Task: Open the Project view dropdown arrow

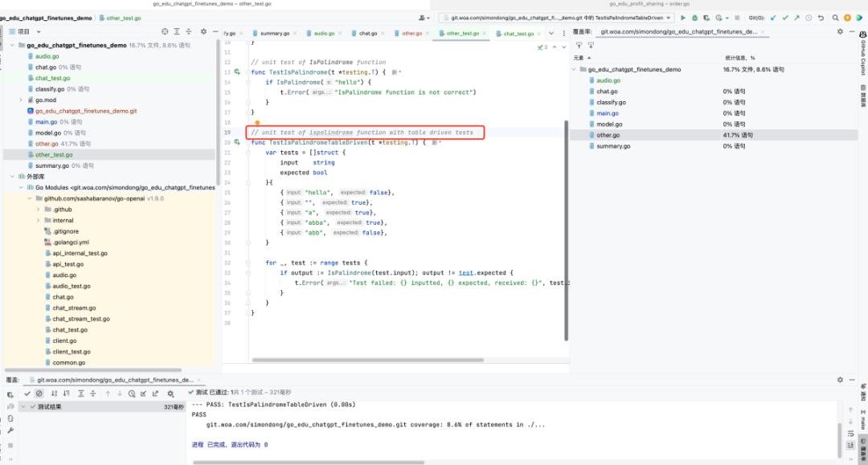Action: 39,32
